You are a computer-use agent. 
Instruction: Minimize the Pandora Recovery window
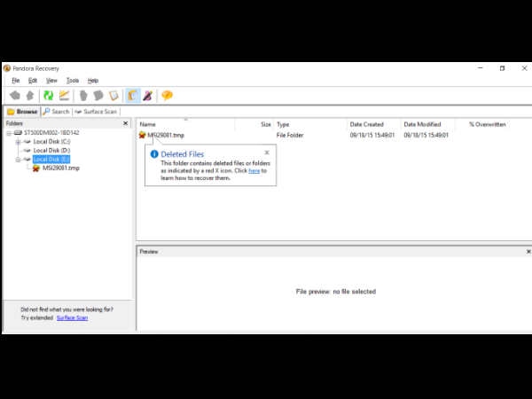[x=480, y=68]
